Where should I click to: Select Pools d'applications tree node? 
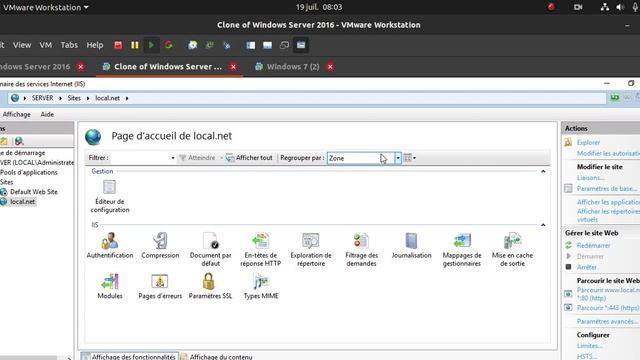click(29, 172)
